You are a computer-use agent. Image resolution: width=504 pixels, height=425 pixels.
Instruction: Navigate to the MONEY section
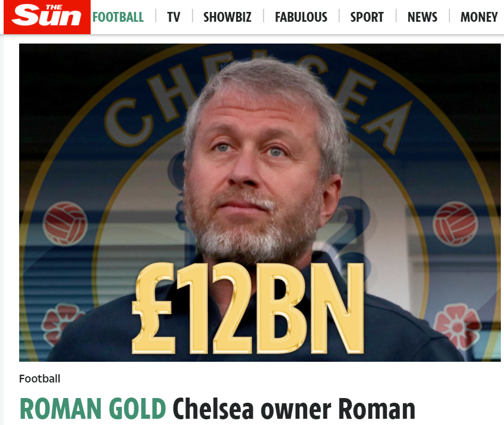(479, 17)
